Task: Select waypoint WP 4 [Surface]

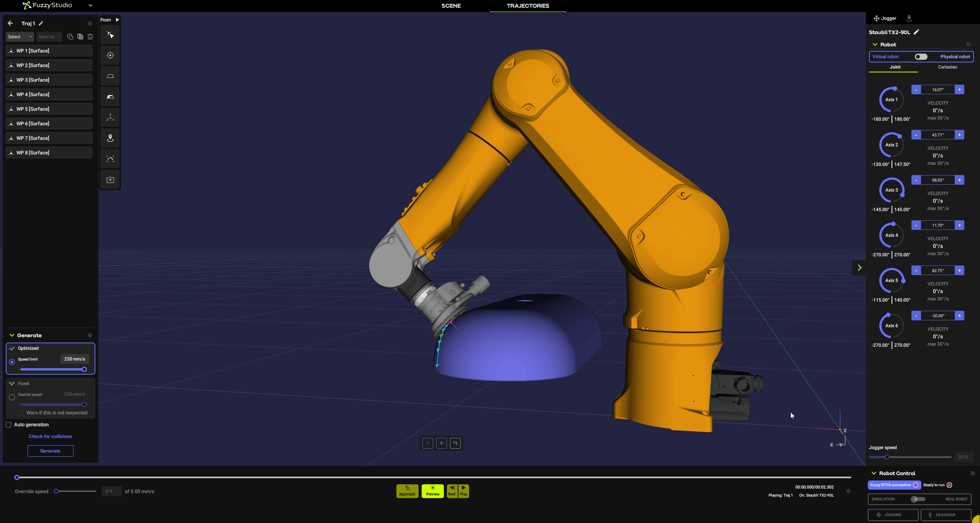Action: coord(49,94)
